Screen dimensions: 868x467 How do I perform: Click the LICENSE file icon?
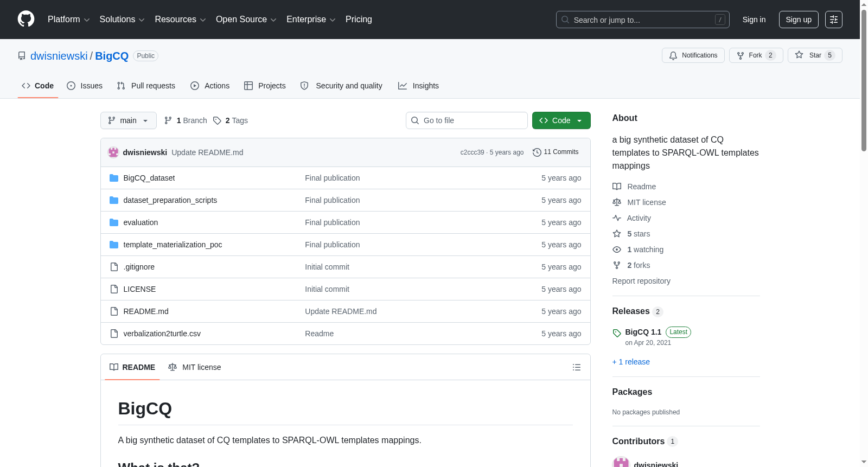click(114, 289)
